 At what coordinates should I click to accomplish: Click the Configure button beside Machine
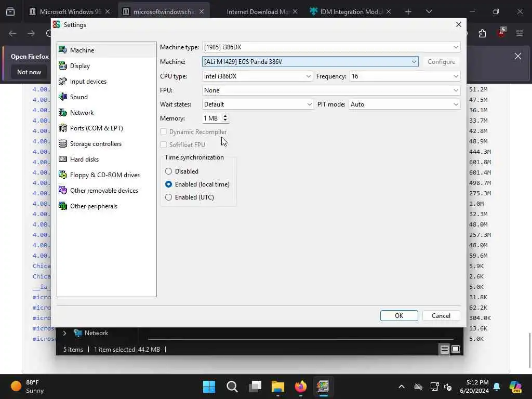(441, 62)
